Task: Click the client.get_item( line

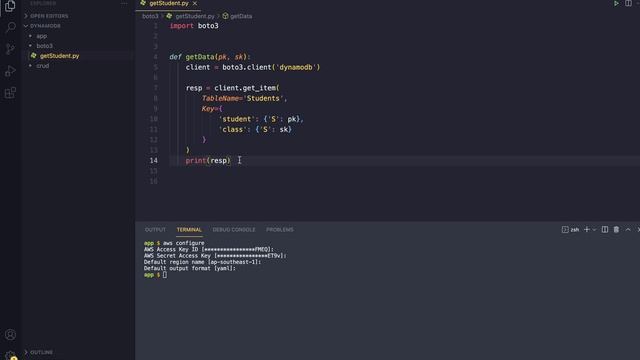Action: (233, 88)
